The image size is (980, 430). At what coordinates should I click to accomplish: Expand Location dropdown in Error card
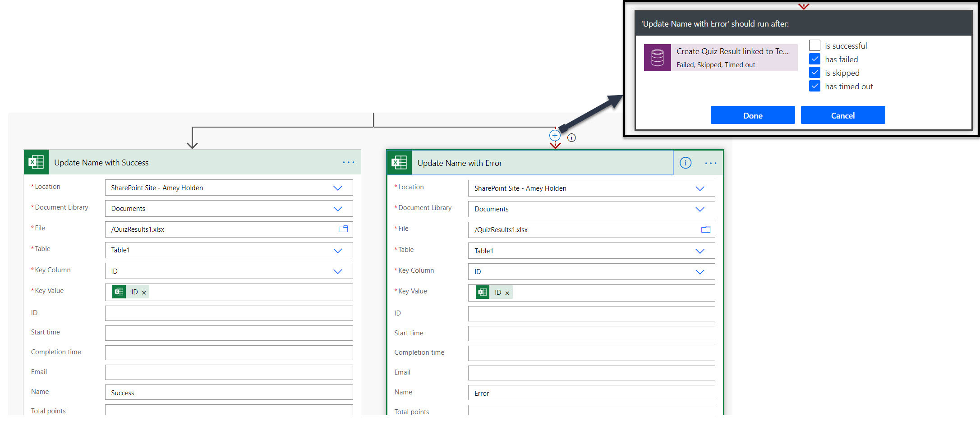pos(700,188)
